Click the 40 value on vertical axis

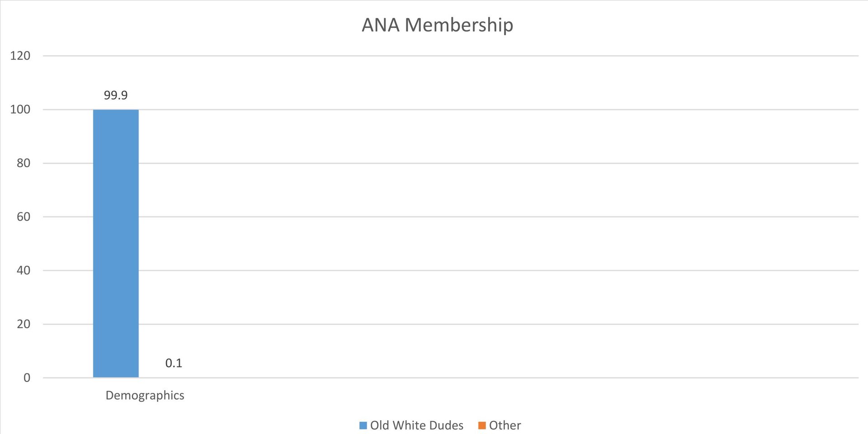coord(24,270)
